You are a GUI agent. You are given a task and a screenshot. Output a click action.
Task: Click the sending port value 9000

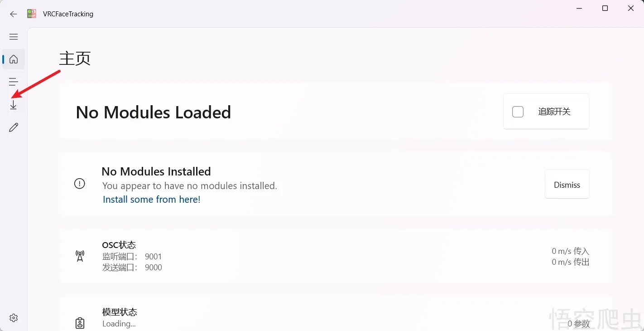[154, 268]
